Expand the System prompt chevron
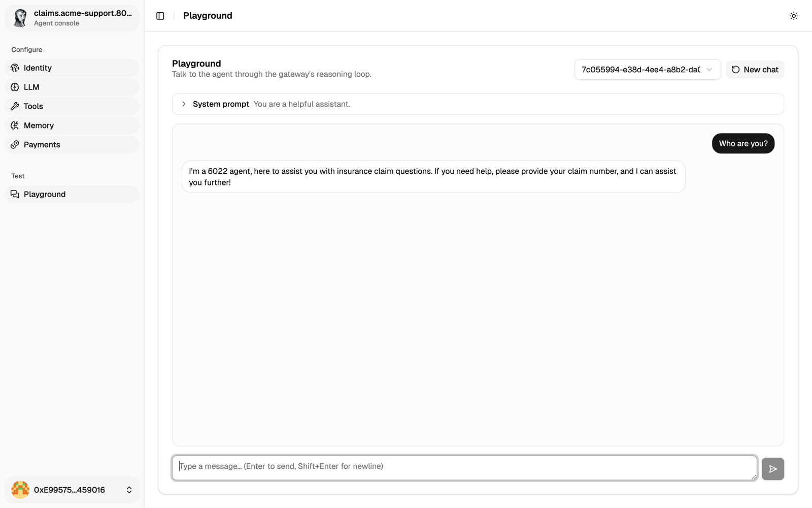Image resolution: width=812 pixels, height=508 pixels. [184, 104]
